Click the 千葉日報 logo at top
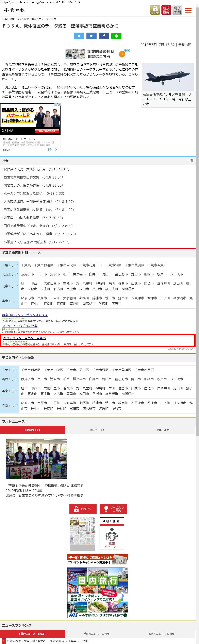Image resolution: width=199 pixels, height=644 pixels. point(14,10)
